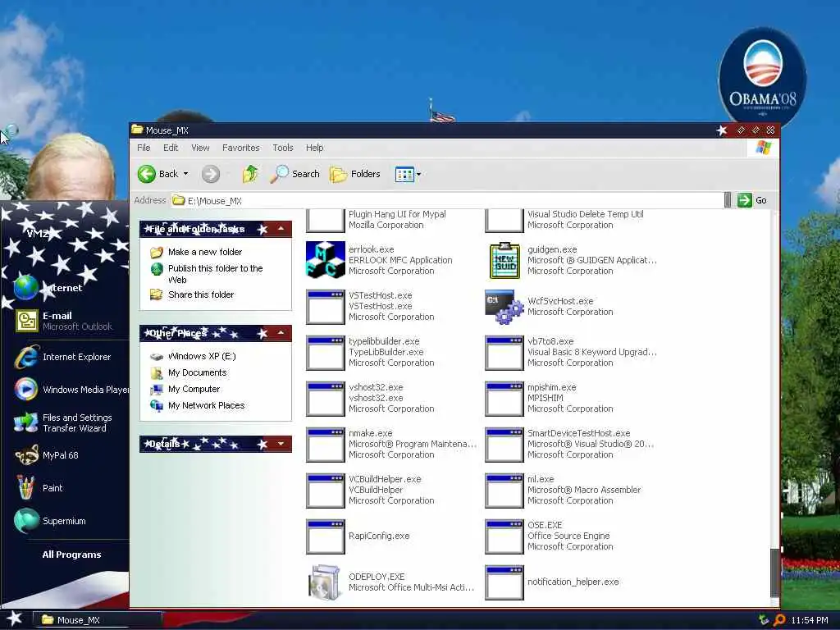
Task: Open the Back history dropdown arrow
Action: 186,174
